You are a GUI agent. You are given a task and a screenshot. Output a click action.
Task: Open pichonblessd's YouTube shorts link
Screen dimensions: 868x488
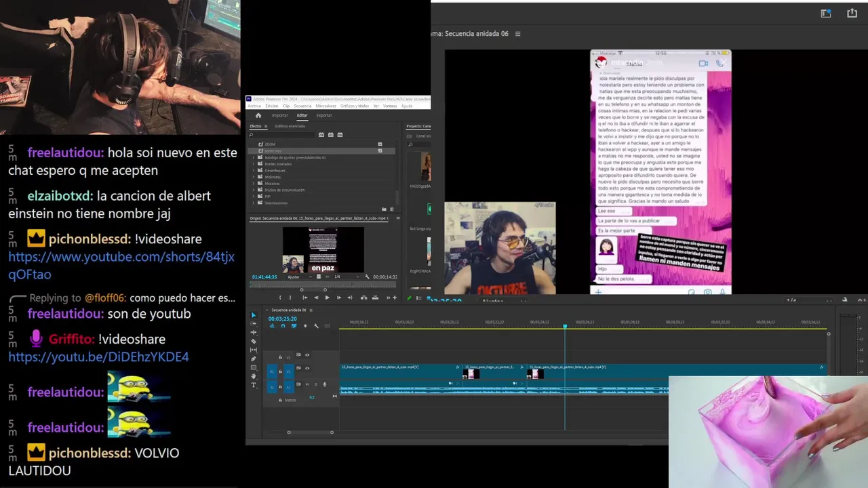(121, 265)
